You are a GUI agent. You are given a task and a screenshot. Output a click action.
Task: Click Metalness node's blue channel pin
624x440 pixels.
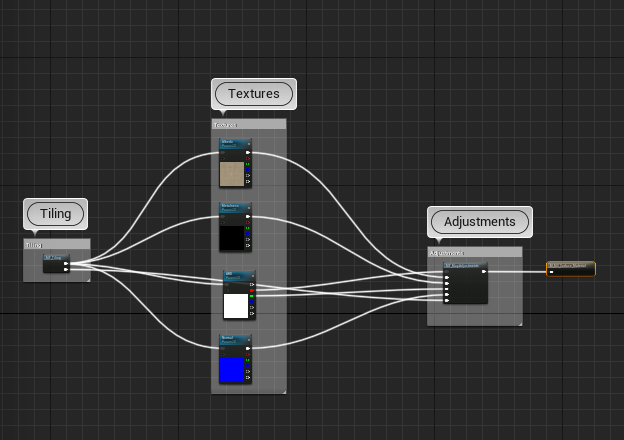[x=248, y=234]
